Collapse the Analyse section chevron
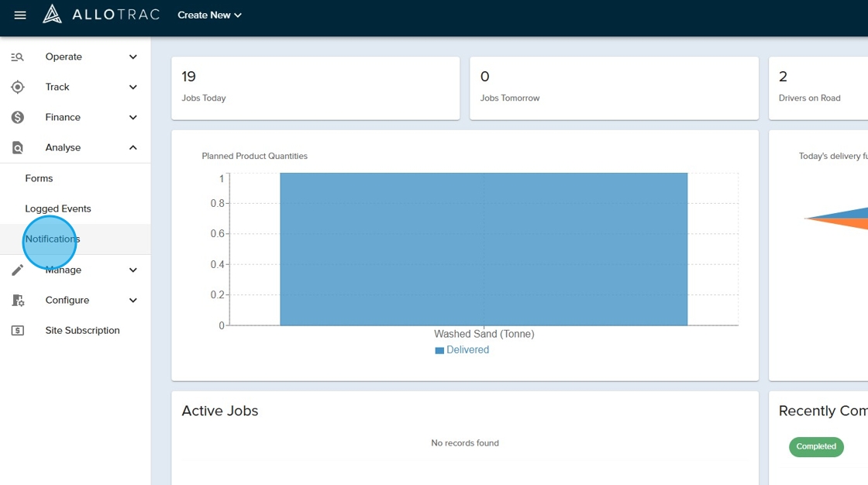This screenshot has width=868, height=485. click(133, 147)
